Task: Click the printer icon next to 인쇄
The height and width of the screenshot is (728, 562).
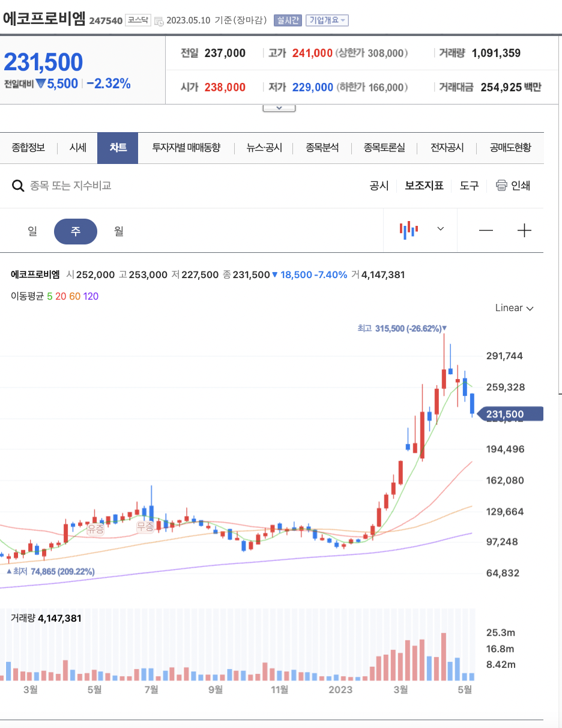Action: 501,186
